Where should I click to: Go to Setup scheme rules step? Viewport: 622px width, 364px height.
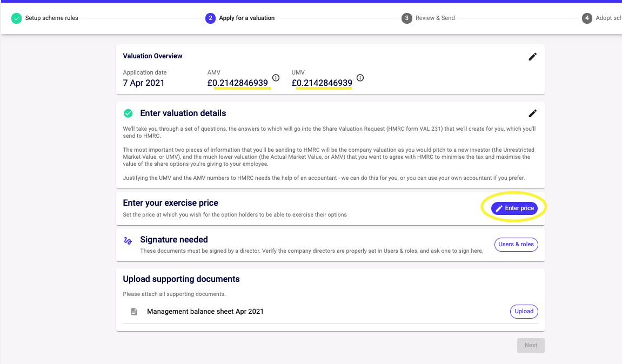point(51,18)
